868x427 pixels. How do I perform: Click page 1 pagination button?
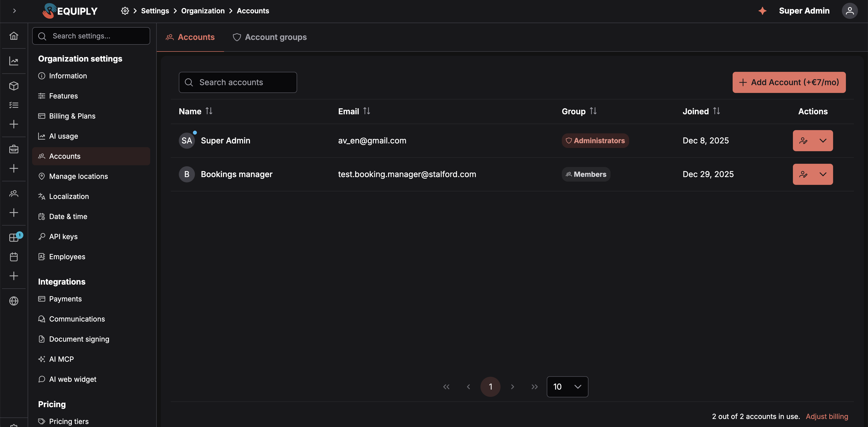[490, 387]
